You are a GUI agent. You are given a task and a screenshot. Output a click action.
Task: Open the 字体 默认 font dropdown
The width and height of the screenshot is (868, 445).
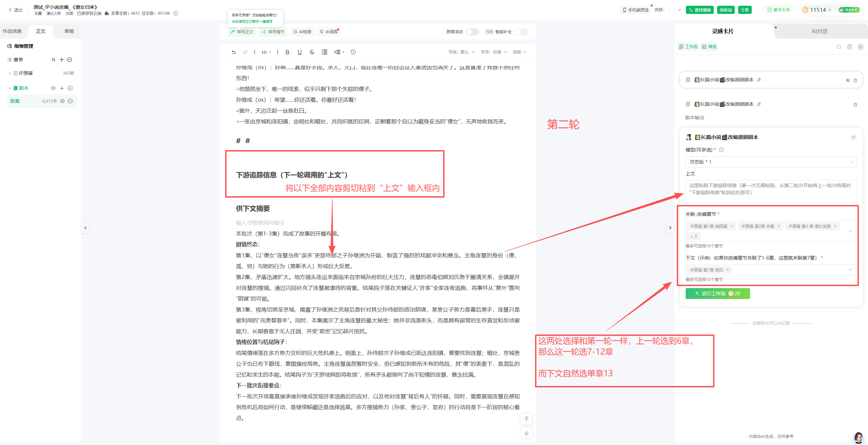point(462,52)
